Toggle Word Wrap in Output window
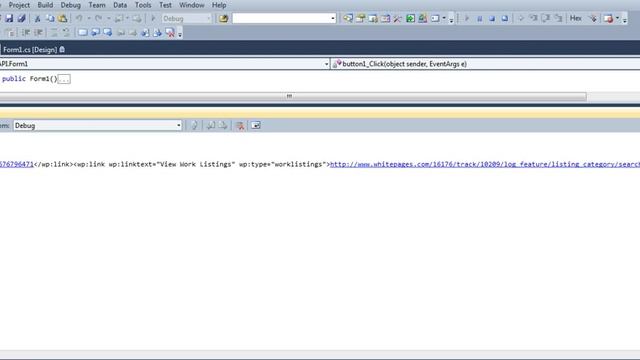The width and height of the screenshot is (640, 360). click(256, 126)
